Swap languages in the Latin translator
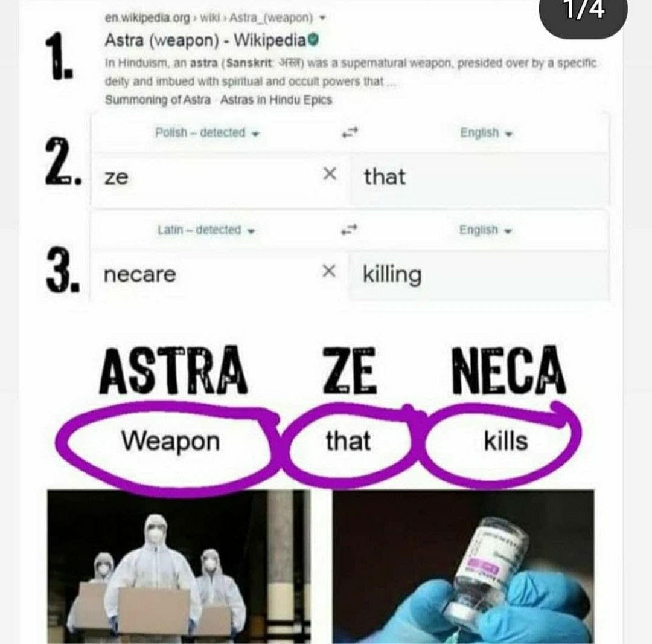 [350, 229]
